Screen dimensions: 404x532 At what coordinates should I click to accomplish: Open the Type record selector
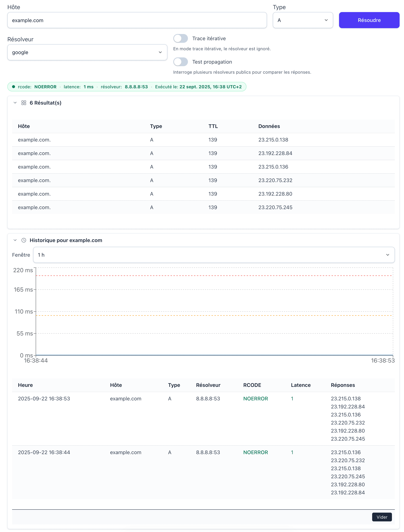tap(303, 20)
